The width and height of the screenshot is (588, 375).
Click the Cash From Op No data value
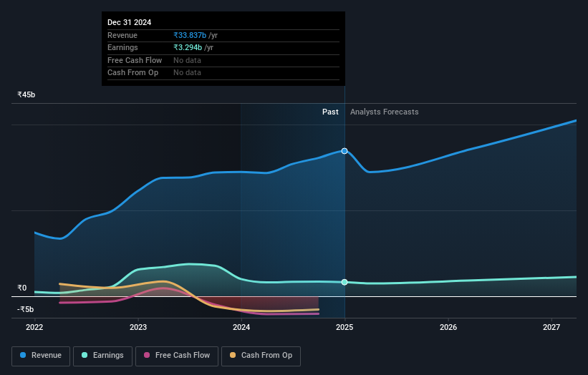click(187, 73)
